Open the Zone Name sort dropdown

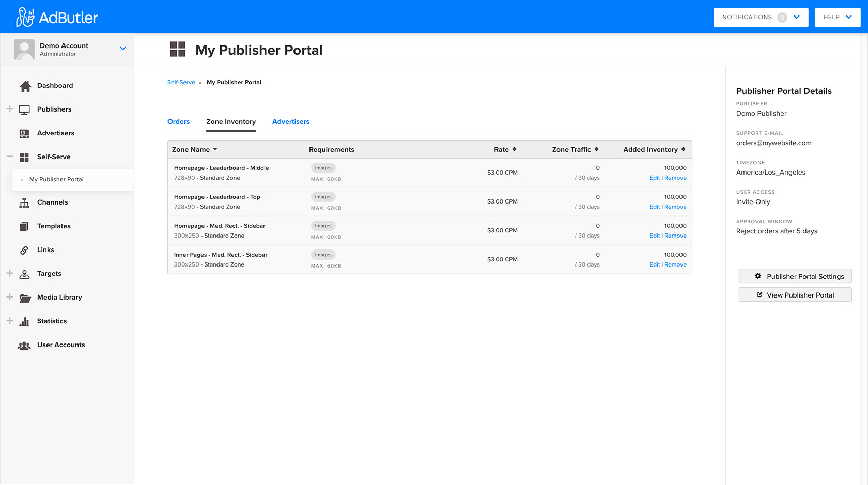[x=215, y=149]
